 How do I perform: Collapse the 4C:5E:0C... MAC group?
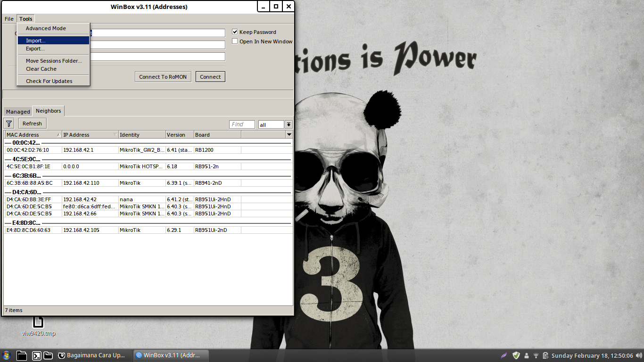click(26, 159)
